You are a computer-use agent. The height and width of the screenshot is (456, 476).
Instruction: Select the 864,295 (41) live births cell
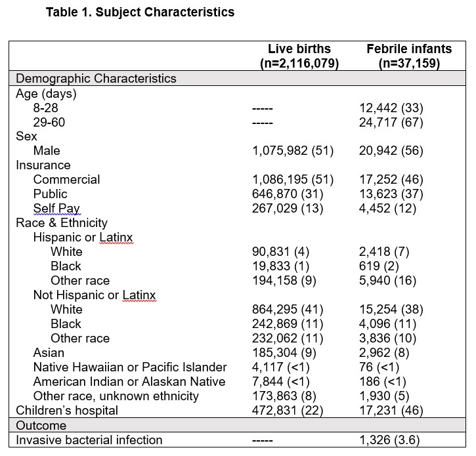pyautogui.click(x=288, y=310)
